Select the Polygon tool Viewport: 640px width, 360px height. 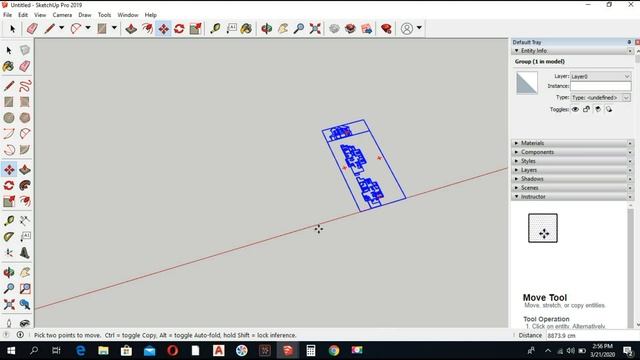(x=24, y=118)
